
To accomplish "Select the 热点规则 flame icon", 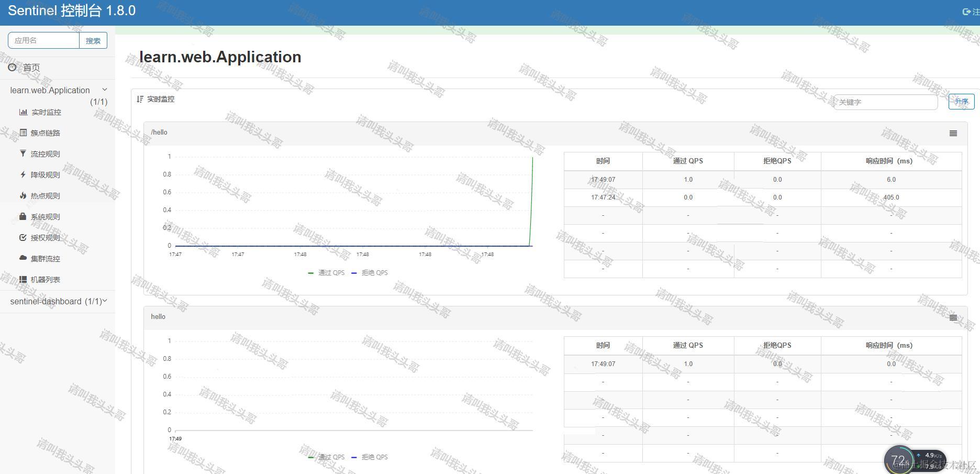I will click(23, 195).
